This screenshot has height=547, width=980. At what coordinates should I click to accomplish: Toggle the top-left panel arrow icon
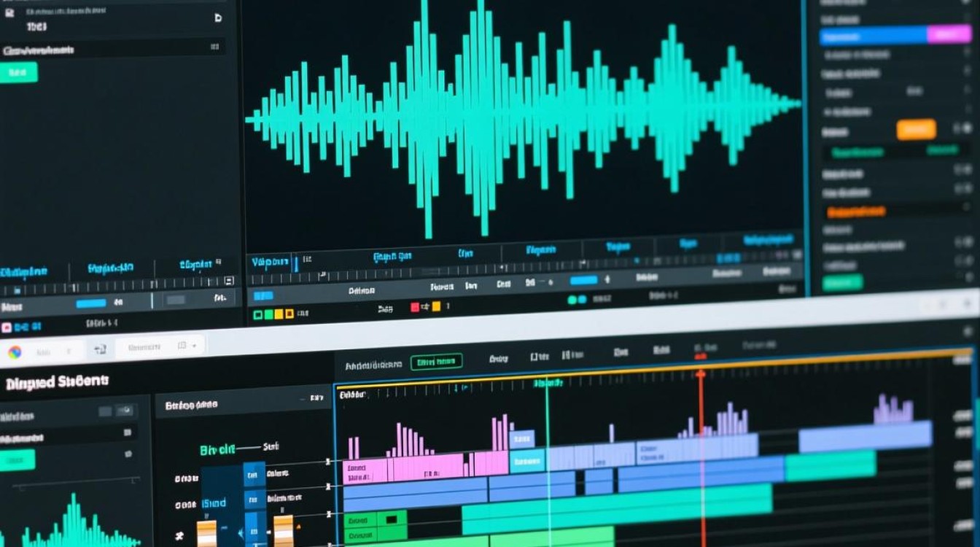(217, 18)
